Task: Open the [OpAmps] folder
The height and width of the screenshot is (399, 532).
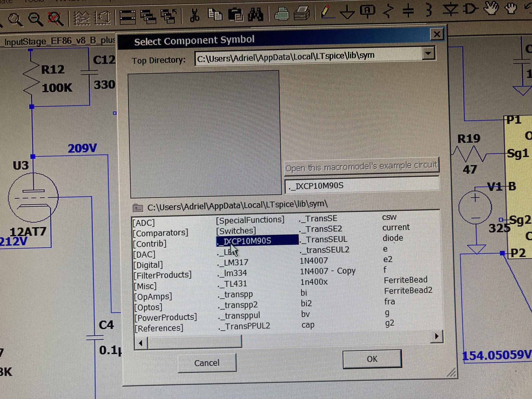Action: (153, 297)
